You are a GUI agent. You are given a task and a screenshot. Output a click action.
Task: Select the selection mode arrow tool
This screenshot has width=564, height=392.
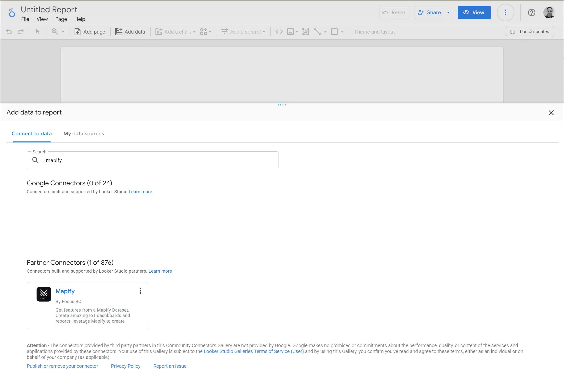38,32
